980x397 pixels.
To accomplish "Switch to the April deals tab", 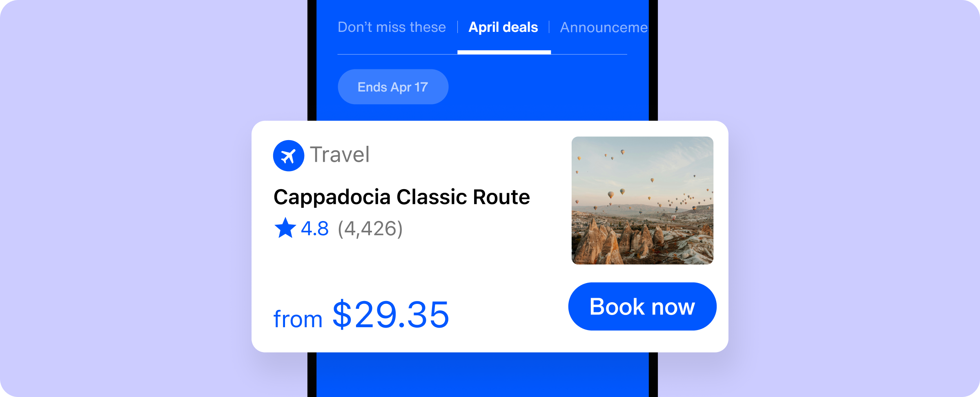I will tap(503, 27).
